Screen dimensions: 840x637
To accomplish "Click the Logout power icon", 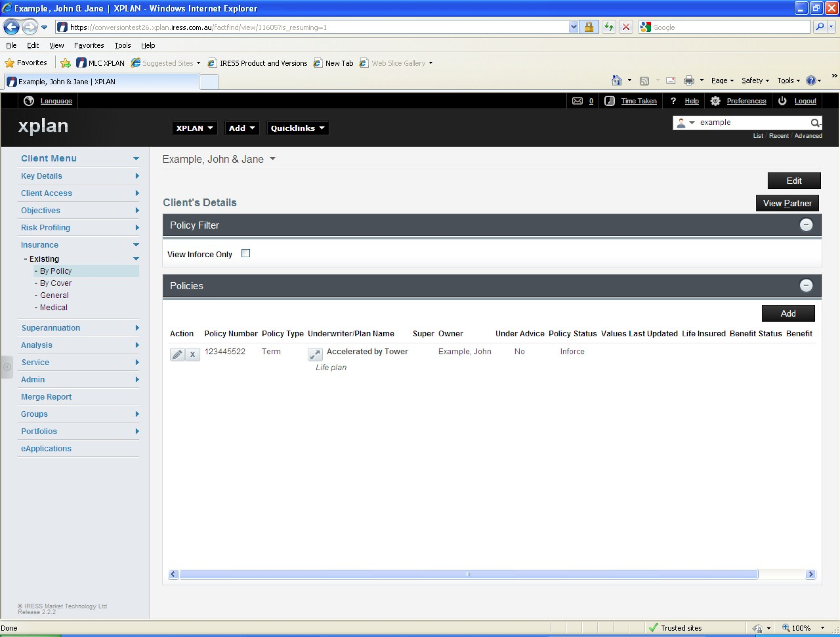I will tap(782, 101).
